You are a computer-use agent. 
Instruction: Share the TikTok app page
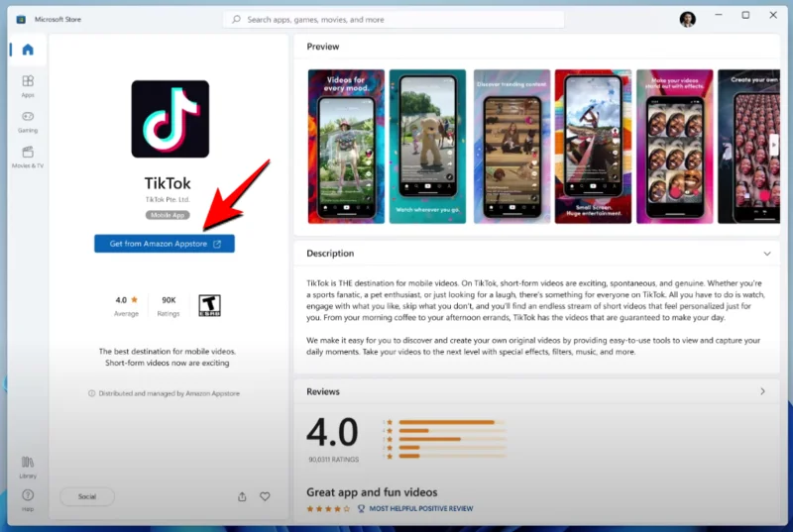pyautogui.click(x=242, y=496)
